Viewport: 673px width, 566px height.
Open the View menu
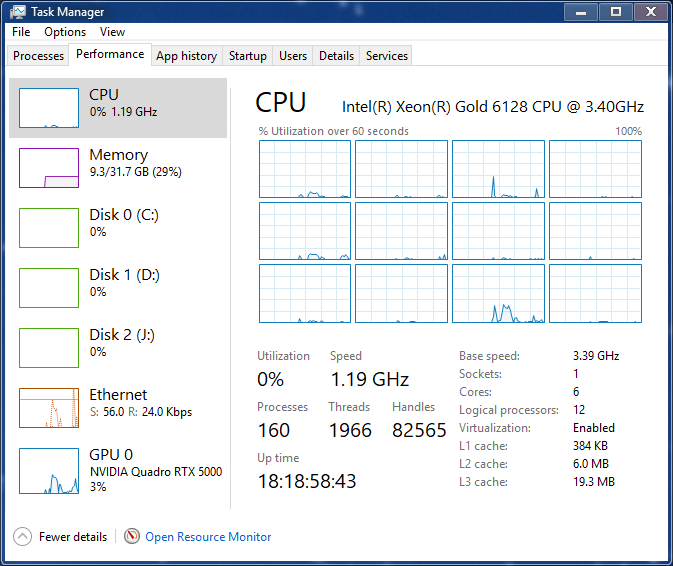coord(112,32)
